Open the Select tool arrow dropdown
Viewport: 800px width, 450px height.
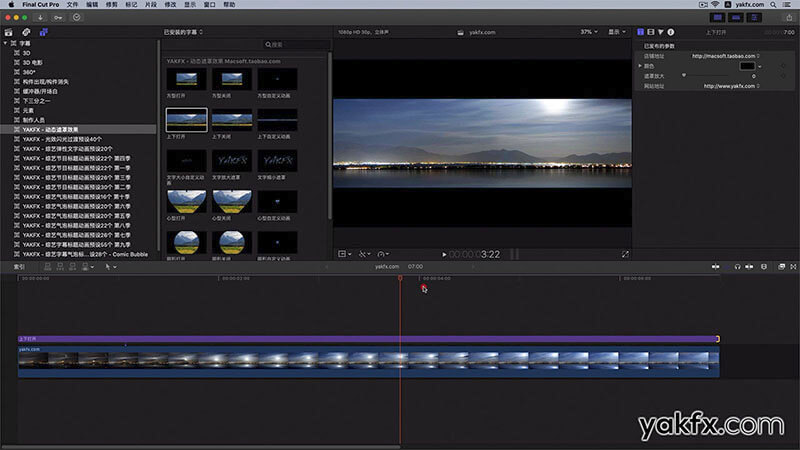pos(110,267)
